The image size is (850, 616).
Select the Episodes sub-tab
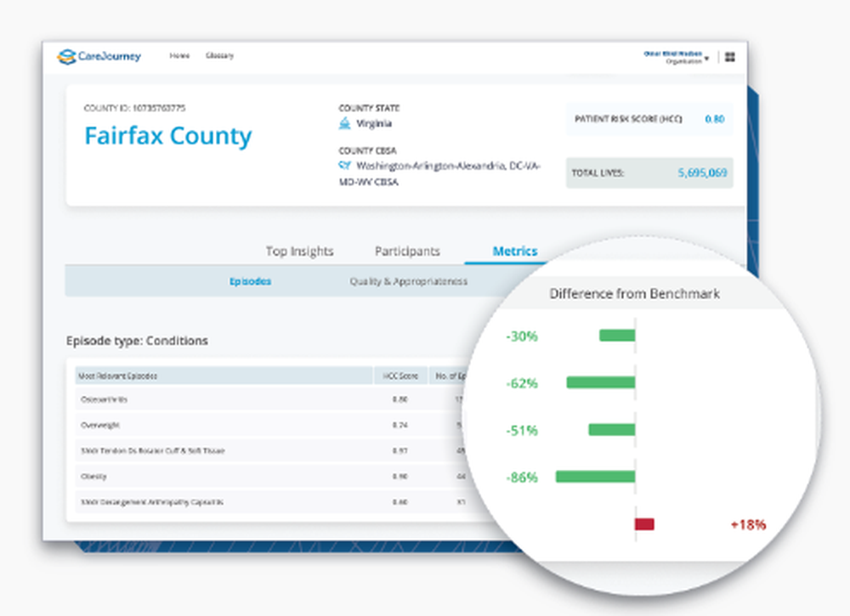[x=250, y=281]
